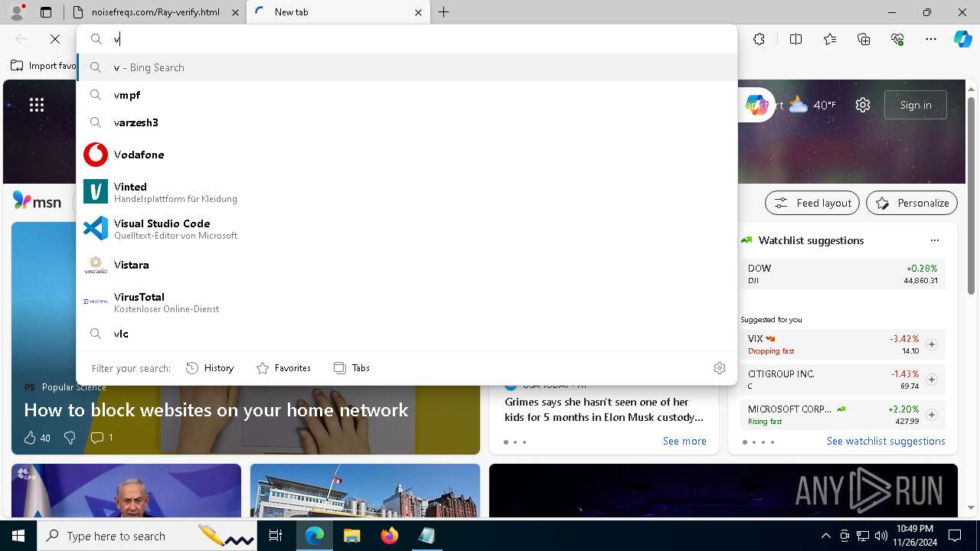980x551 pixels.
Task: Open the Windows Start menu
Action: tap(18, 536)
